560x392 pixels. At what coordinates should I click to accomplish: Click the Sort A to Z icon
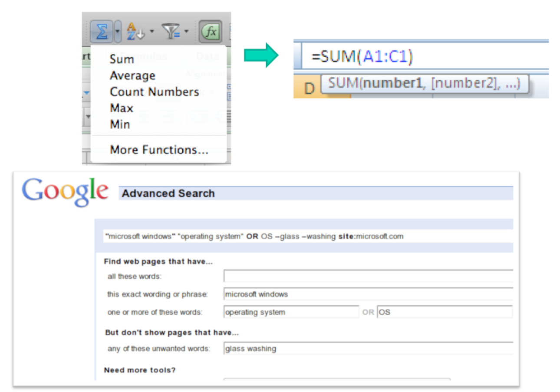click(135, 32)
